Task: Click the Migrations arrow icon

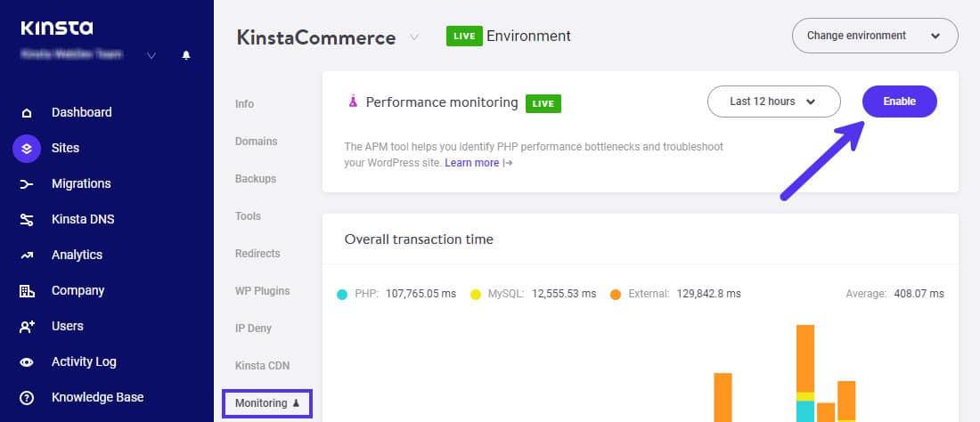Action: [x=27, y=184]
